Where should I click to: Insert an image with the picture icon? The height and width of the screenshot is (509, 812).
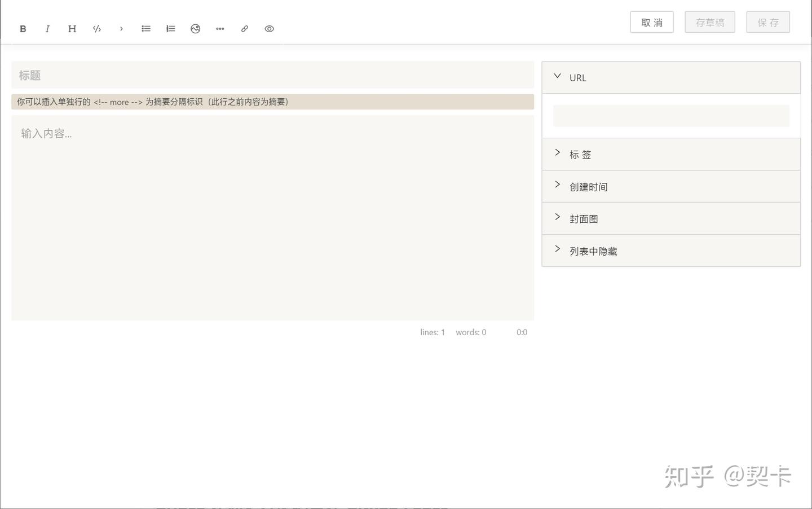click(196, 29)
